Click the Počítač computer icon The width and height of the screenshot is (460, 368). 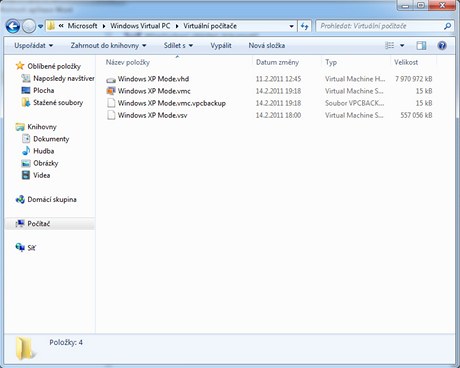(20, 223)
